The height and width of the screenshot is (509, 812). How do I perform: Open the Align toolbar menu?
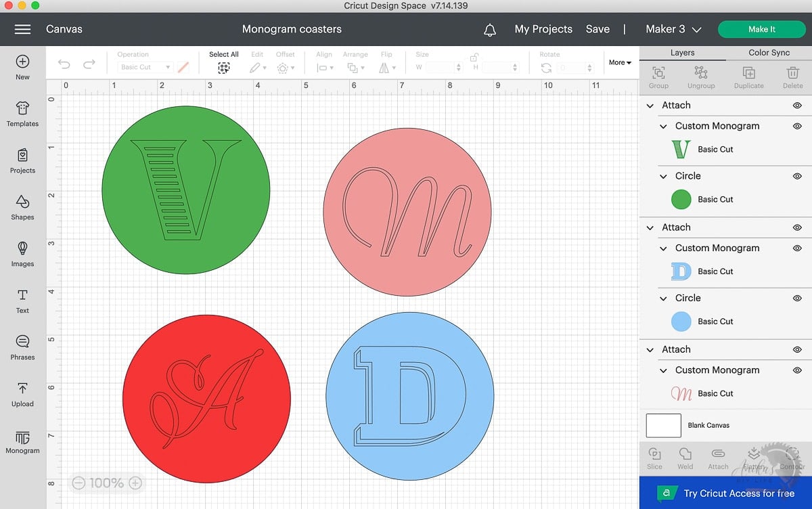coord(324,68)
